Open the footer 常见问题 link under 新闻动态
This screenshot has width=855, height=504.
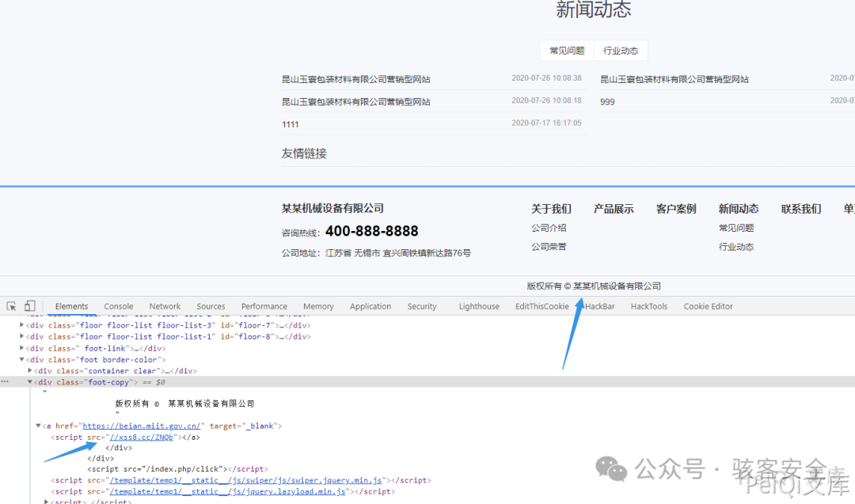[736, 228]
